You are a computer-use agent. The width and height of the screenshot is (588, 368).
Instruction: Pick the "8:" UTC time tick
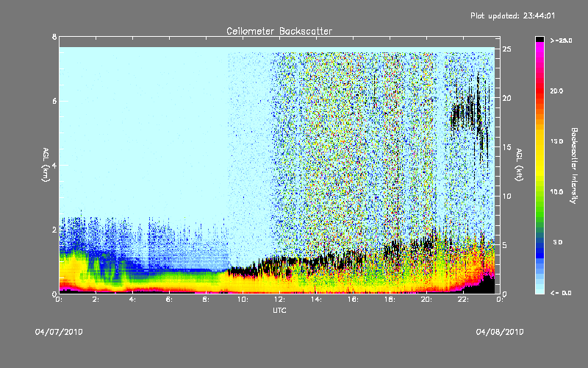[206, 300]
